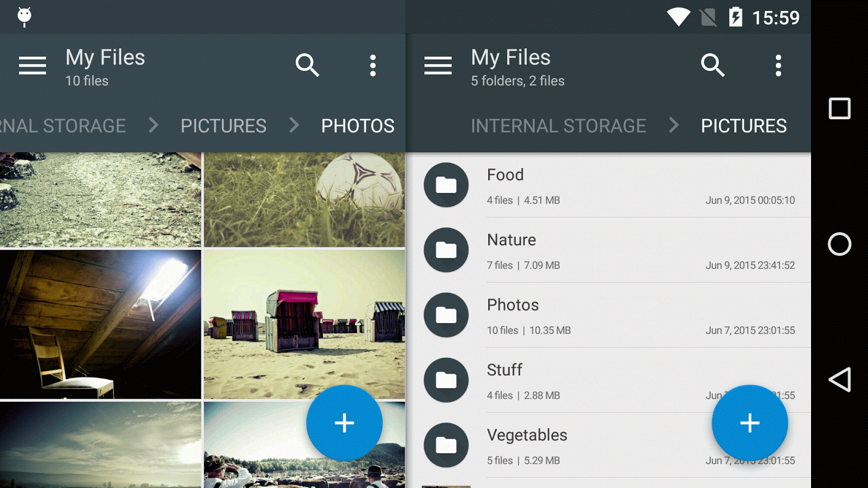Search files in the Photos pane
The height and width of the screenshot is (488, 868).
(x=307, y=66)
